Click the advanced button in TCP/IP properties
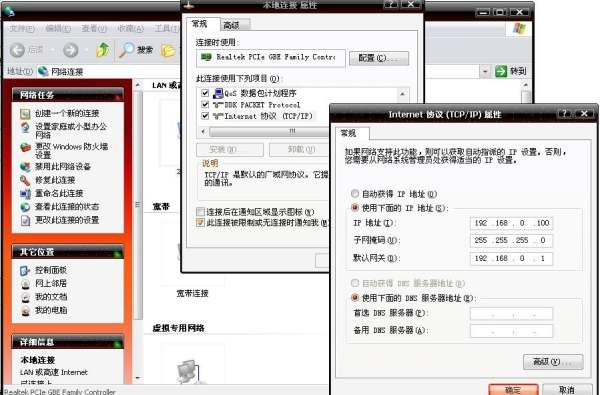The width and height of the screenshot is (600, 395). coord(553,362)
